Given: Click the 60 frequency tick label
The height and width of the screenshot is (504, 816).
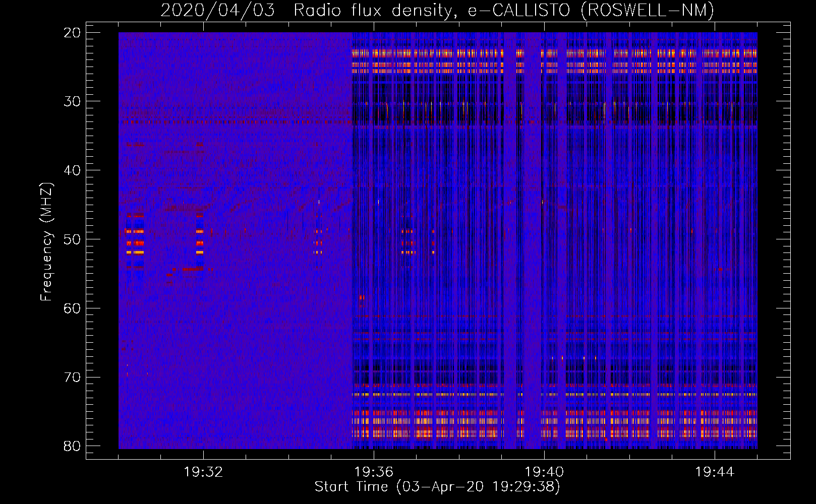Looking at the screenshot, I should (73, 308).
